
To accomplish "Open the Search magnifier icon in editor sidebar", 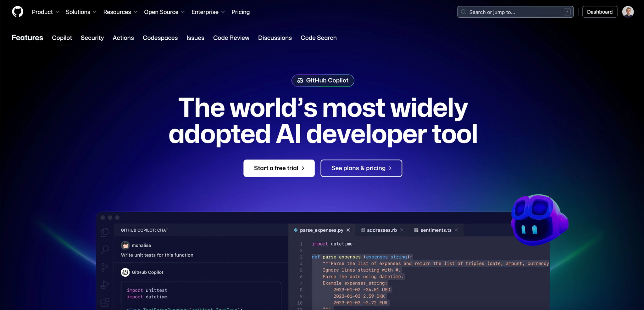I will point(105,250).
